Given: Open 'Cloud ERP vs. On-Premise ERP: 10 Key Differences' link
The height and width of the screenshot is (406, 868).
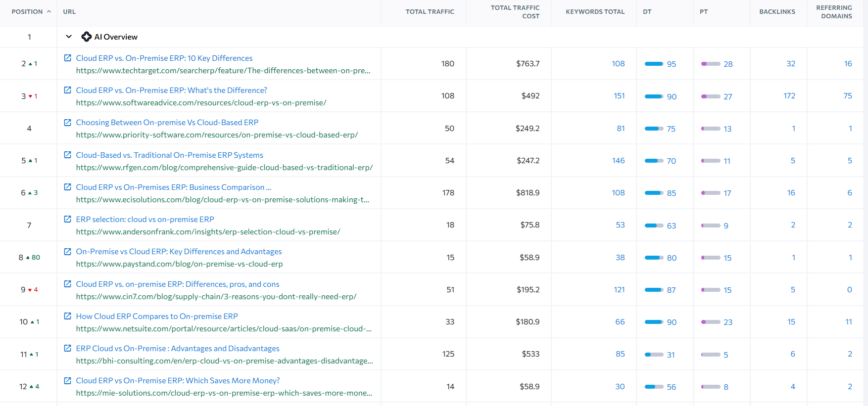Looking at the screenshot, I should [x=164, y=58].
